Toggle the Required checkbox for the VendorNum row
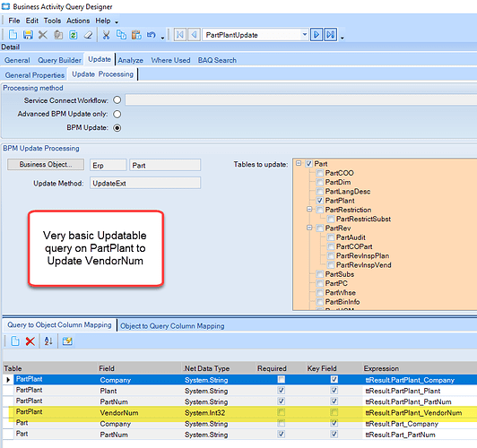Image resolution: width=477 pixels, height=448 pixels. [x=282, y=412]
